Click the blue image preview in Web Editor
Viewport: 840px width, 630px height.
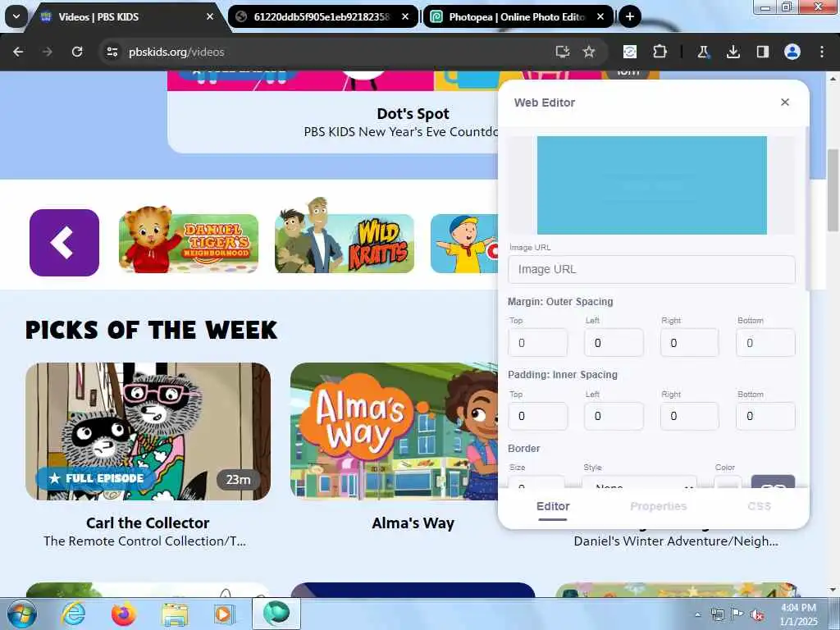pyautogui.click(x=652, y=185)
